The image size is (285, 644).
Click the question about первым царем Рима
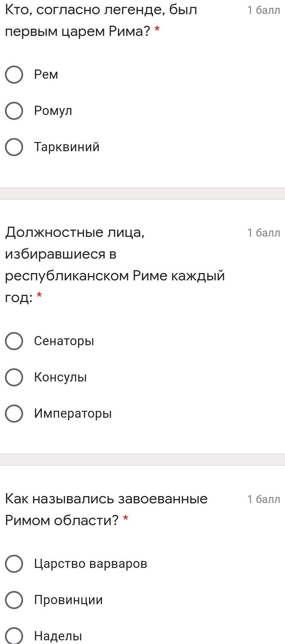pyautogui.click(x=101, y=20)
